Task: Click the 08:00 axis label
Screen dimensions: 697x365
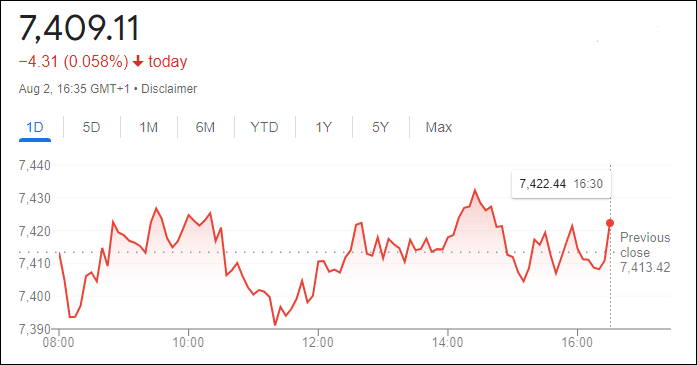Action: (58, 343)
